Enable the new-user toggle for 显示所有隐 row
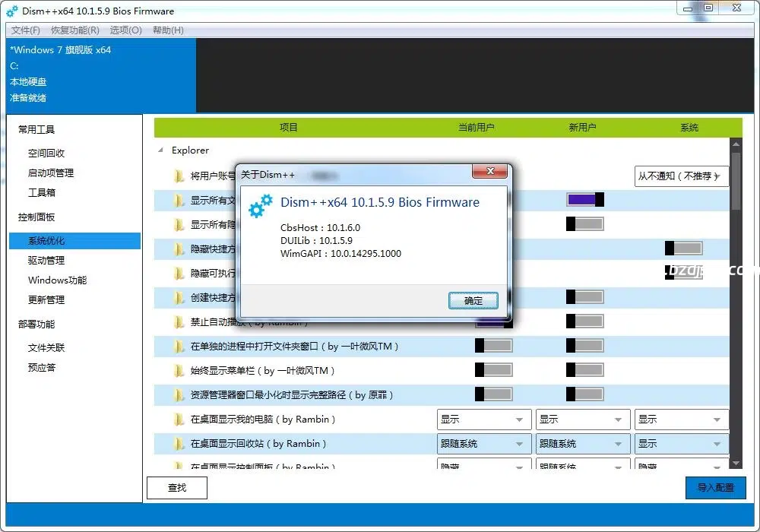Viewport: 760px width, 532px height. [x=585, y=224]
